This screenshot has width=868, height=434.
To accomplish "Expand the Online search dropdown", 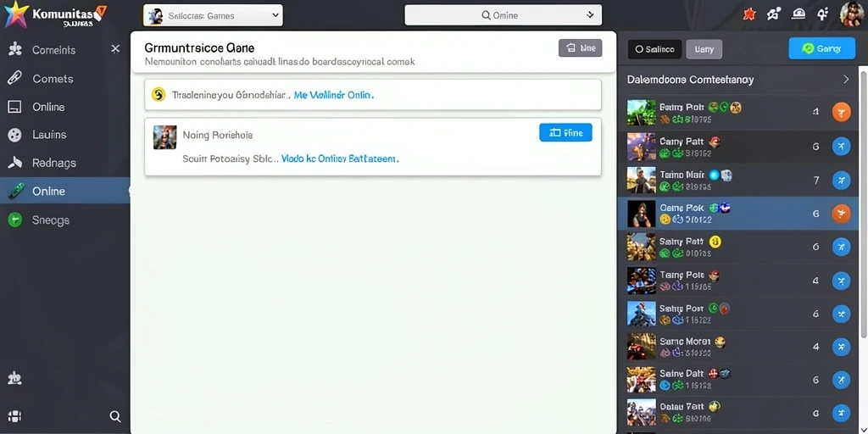I will point(504,15).
